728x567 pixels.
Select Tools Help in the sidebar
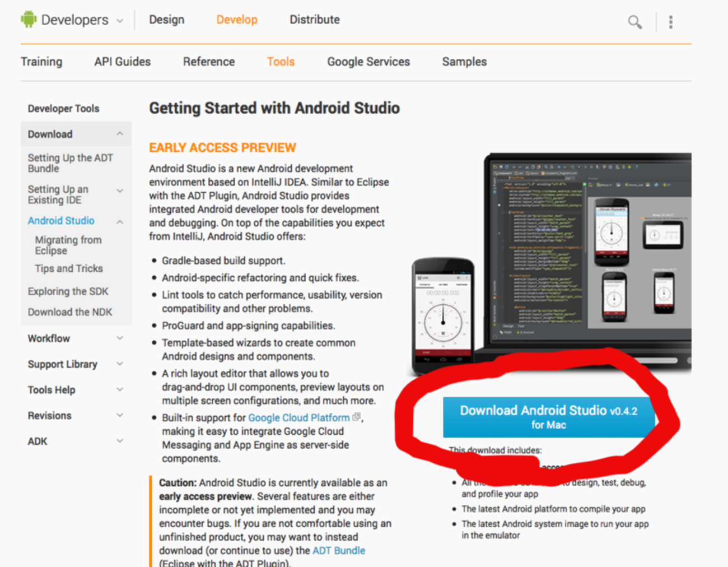click(52, 390)
